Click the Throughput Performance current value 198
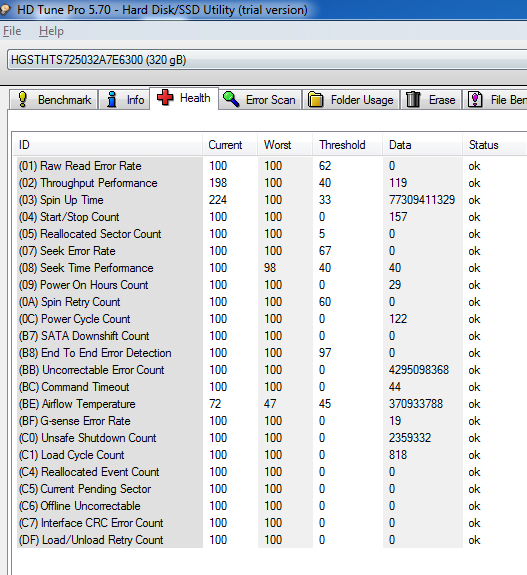527x575 pixels. pyautogui.click(x=218, y=183)
